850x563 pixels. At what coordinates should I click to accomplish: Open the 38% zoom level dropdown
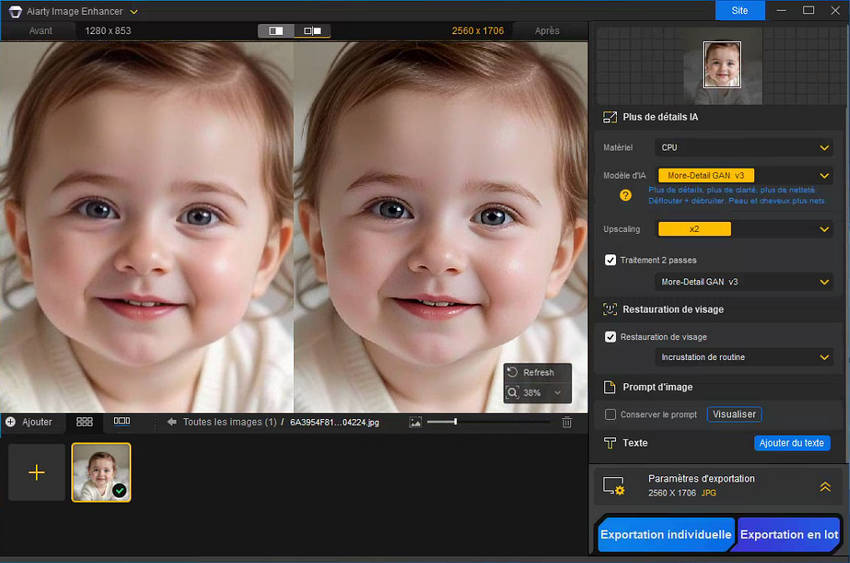[x=557, y=392]
